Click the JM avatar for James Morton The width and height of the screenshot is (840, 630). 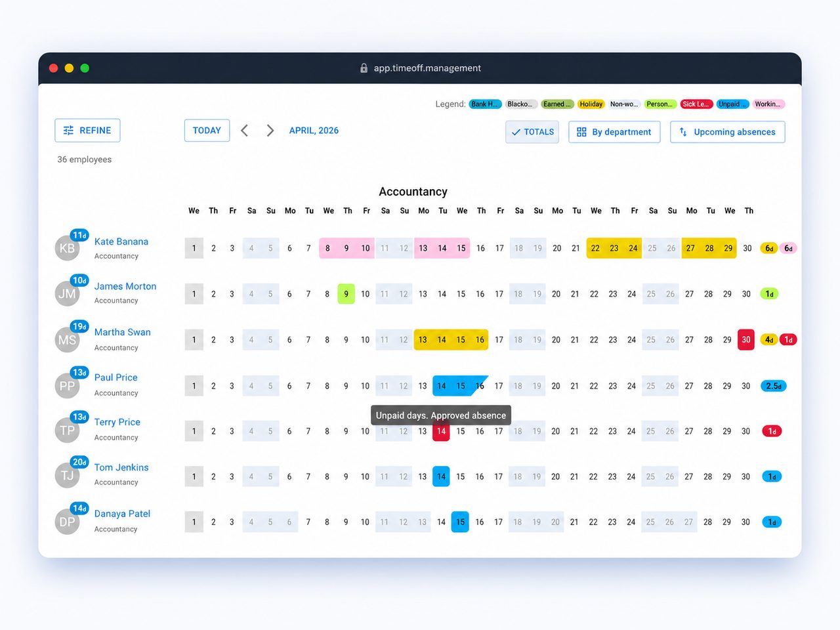pos(67,294)
